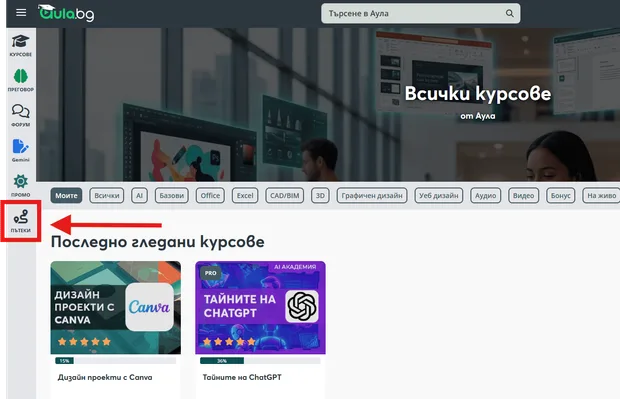Image resolution: width=620 pixels, height=399 pixels.
Task: Focus the 'Търсене в Аула' search field
Action: point(420,13)
